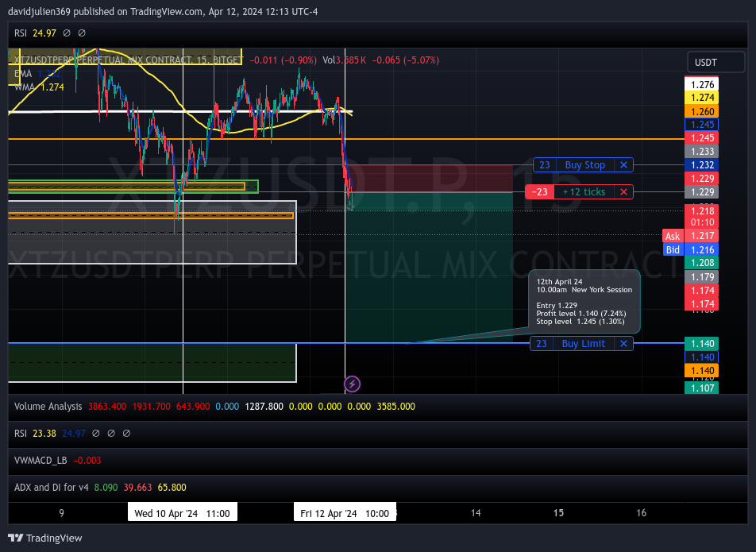Click the green 1.107 price label
The image size is (756, 552).
click(x=702, y=388)
